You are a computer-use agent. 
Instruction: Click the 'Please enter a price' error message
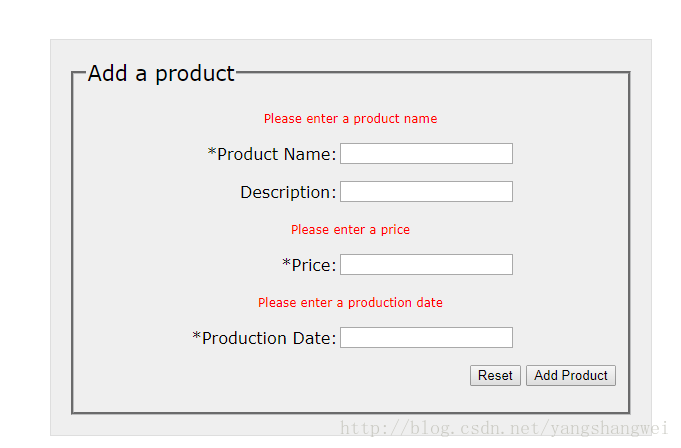coord(350,230)
